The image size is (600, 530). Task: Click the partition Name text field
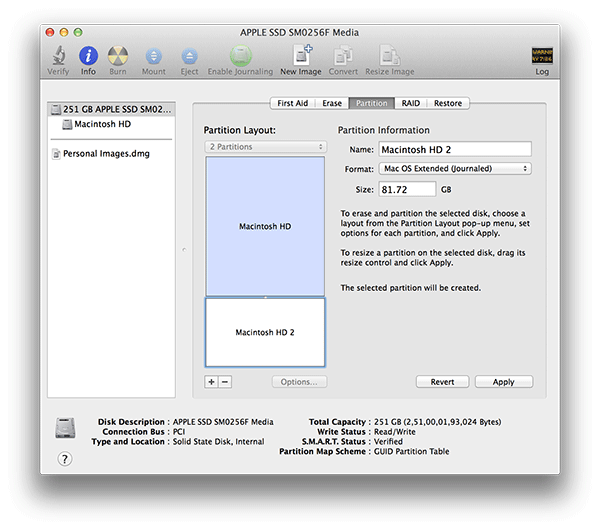click(x=454, y=149)
